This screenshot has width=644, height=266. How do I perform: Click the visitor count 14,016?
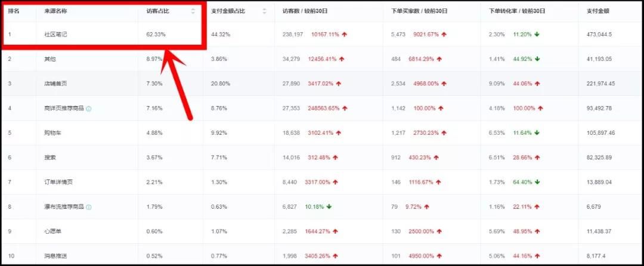pyautogui.click(x=291, y=157)
